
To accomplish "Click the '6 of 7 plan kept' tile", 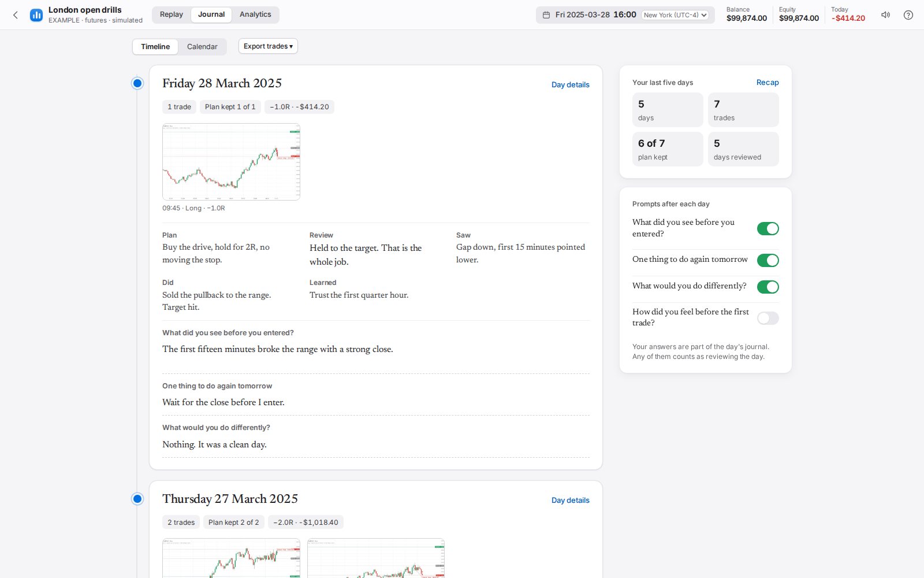I will point(668,149).
